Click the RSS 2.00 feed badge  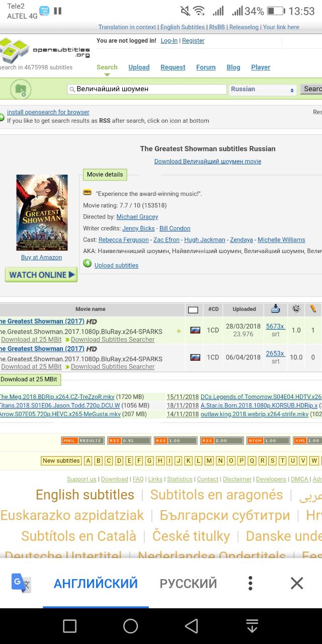pyautogui.click(x=221, y=441)
